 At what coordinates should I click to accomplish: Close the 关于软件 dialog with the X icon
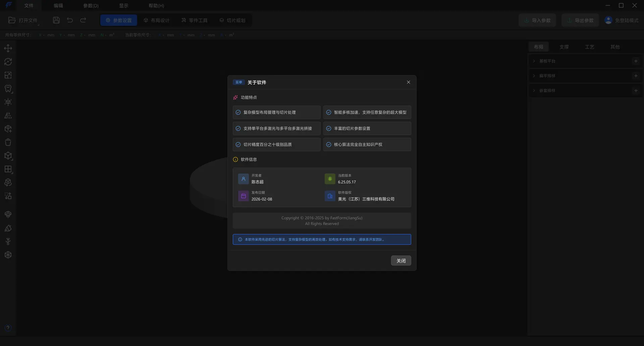tap(408, 82)
